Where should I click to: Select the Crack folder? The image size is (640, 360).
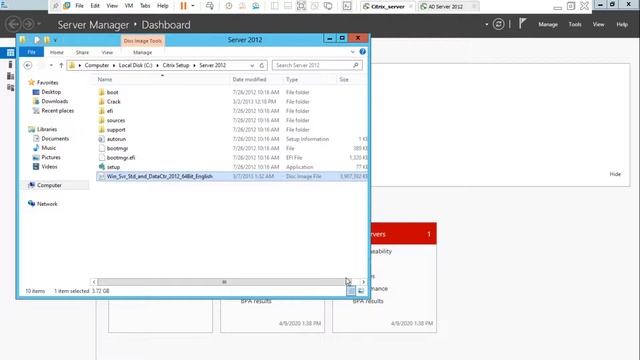113,102
